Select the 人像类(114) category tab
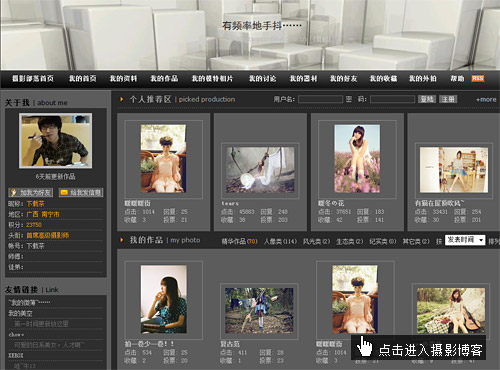 click(280, 241)
